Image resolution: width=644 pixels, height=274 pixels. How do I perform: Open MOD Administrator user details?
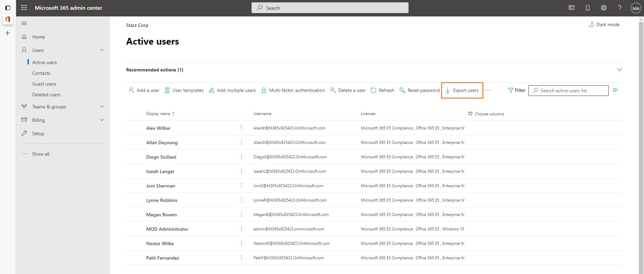pos(167,229)
